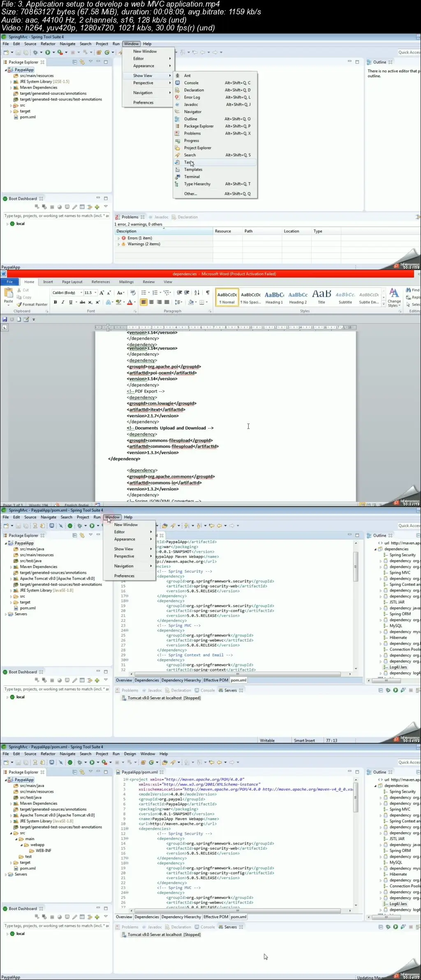Click Boot Dashboard filter field in top frame
The image size is (421, 980).
(56, 216)
